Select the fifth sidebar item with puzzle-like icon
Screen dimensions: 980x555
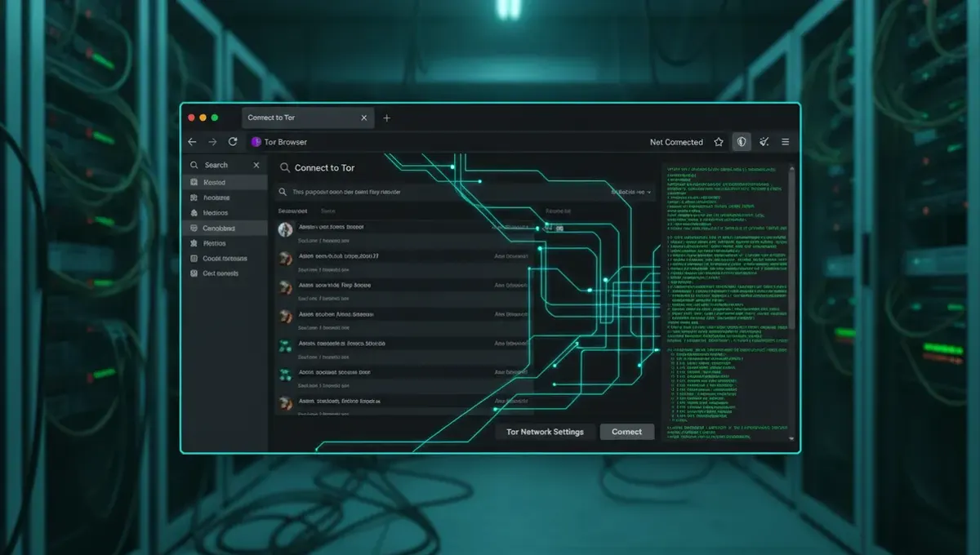pos(224,243)
